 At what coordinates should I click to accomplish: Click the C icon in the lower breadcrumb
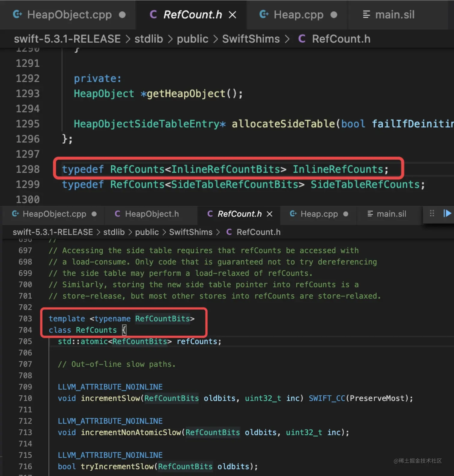[x=229, y=232]
